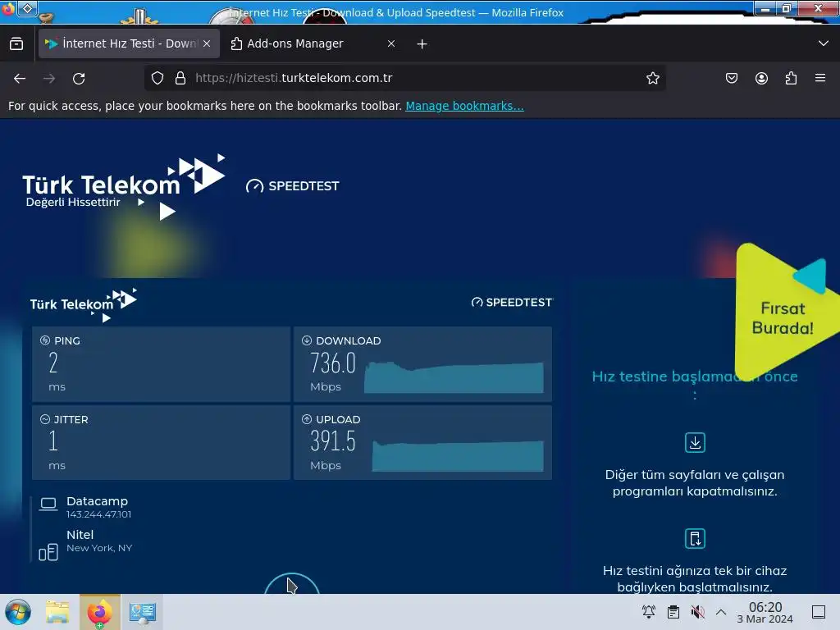Screen dimensions: 840x630
Task: Click the laptop icon next to Datacamp
Action: (48, 504)
